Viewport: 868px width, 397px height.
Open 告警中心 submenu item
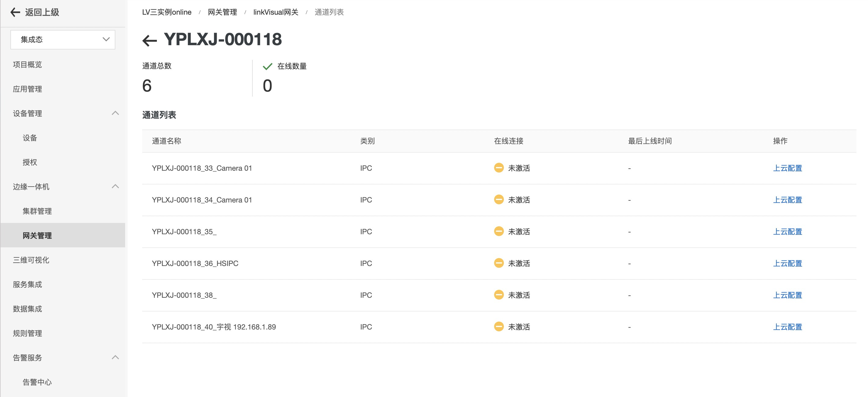tap(37, 382)
